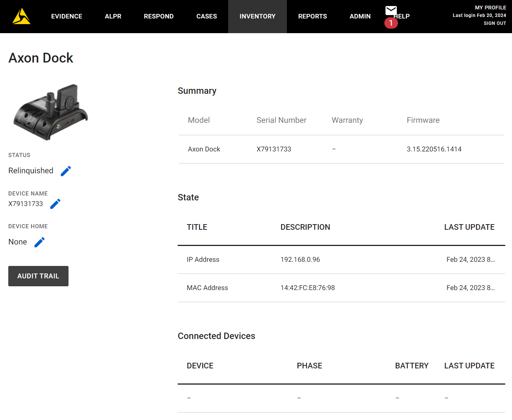Open the Respond menu
512x420 pixels.
pos(158,17)
